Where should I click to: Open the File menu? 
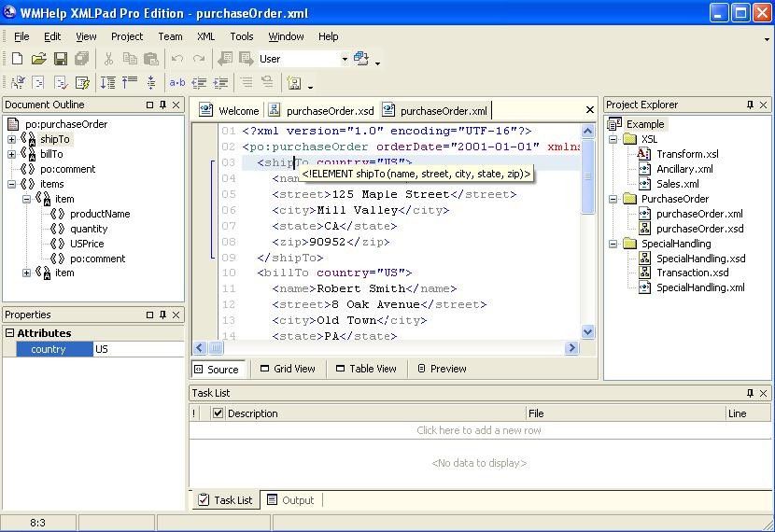point(21,36)
